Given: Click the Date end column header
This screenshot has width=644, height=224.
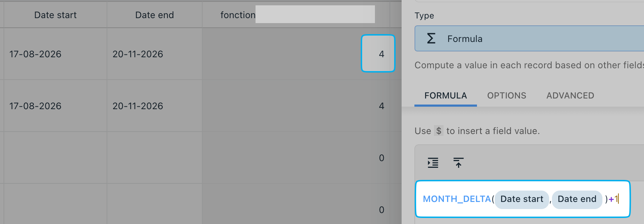Looking at the screenshot, I should 155,15.
